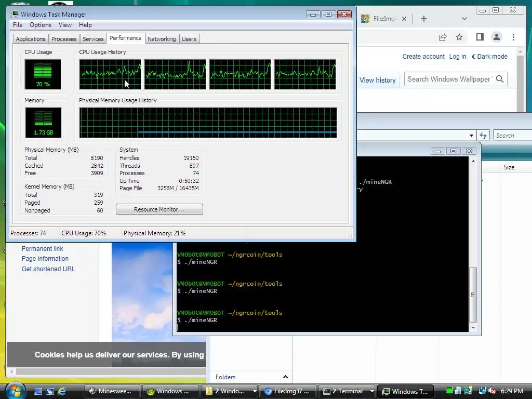532x399 pixels.
Task: Click the muted volume tray icon
Action: click(493, 391)
